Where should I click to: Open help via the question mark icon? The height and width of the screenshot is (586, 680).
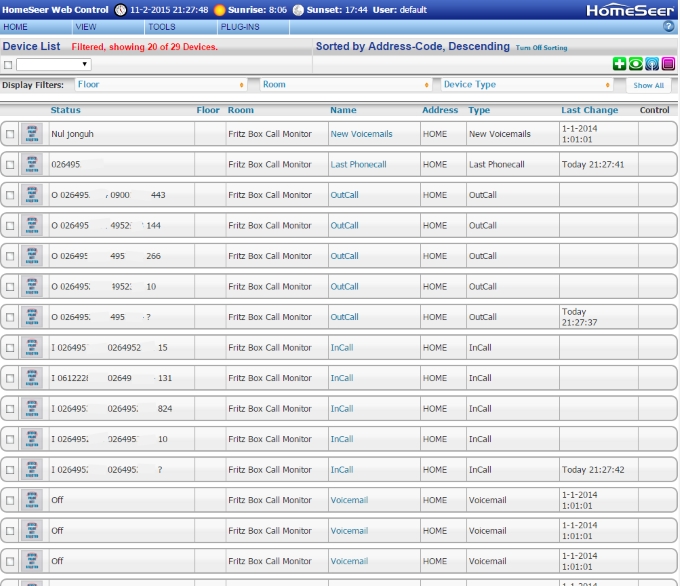668,26
